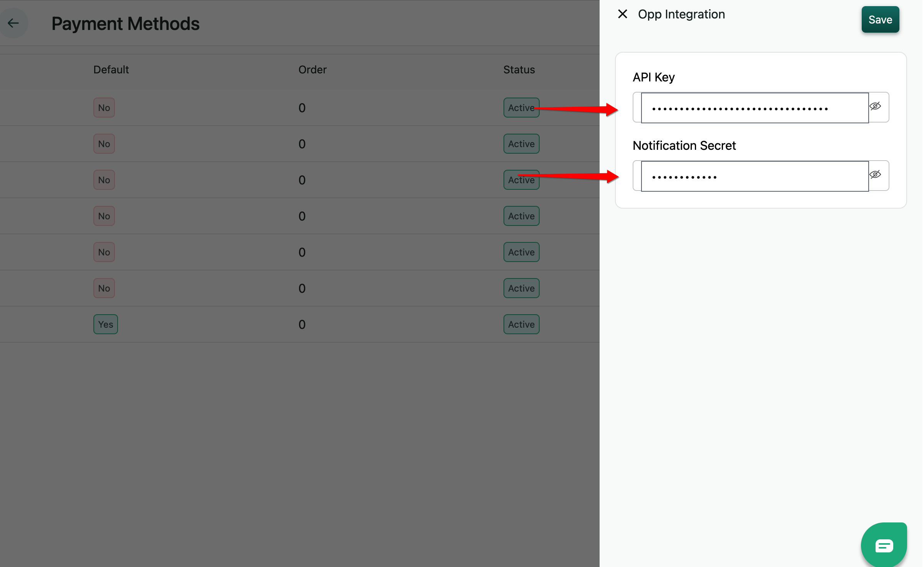Click the fourth row's Active badge
924x567 pixels.
click(521, 216)
